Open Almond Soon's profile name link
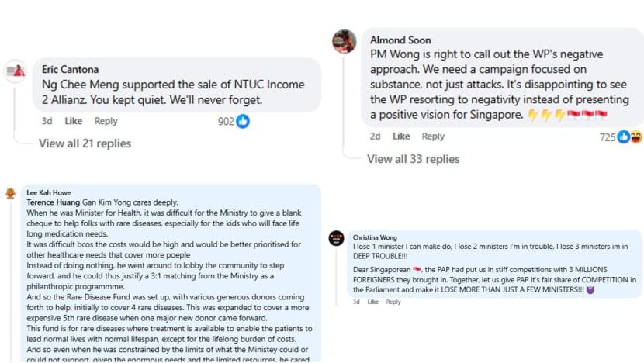This screenshot has width=644, height=363. click(400, 40)
